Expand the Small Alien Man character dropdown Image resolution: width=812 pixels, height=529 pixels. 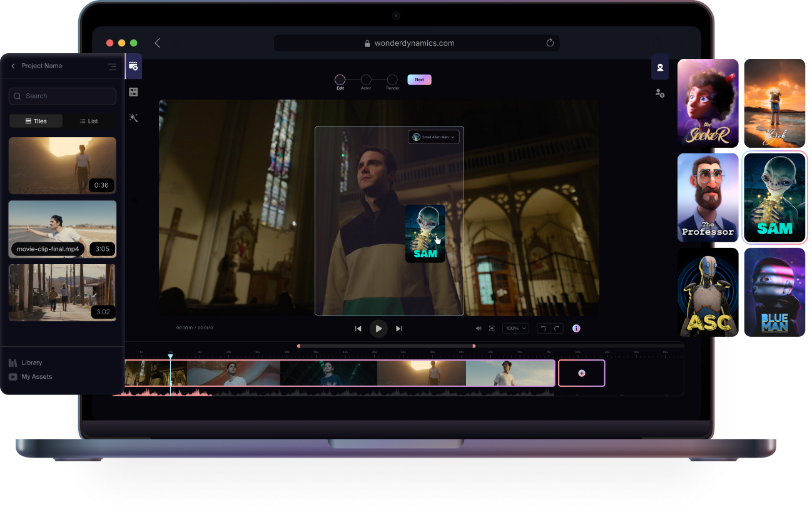434,136
